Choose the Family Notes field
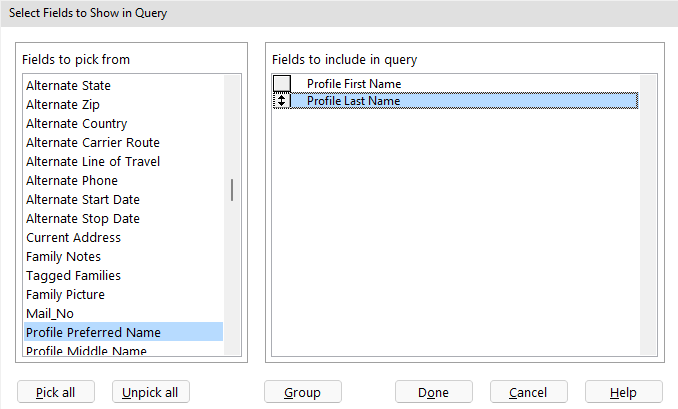This screenshot has width=678, height=409. (x=63, y=257)
